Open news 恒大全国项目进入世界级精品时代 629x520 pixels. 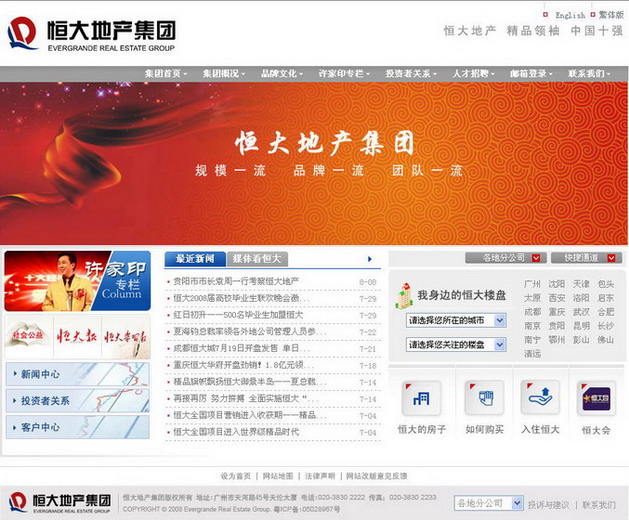pyautogui.click(x=236, y=432)
